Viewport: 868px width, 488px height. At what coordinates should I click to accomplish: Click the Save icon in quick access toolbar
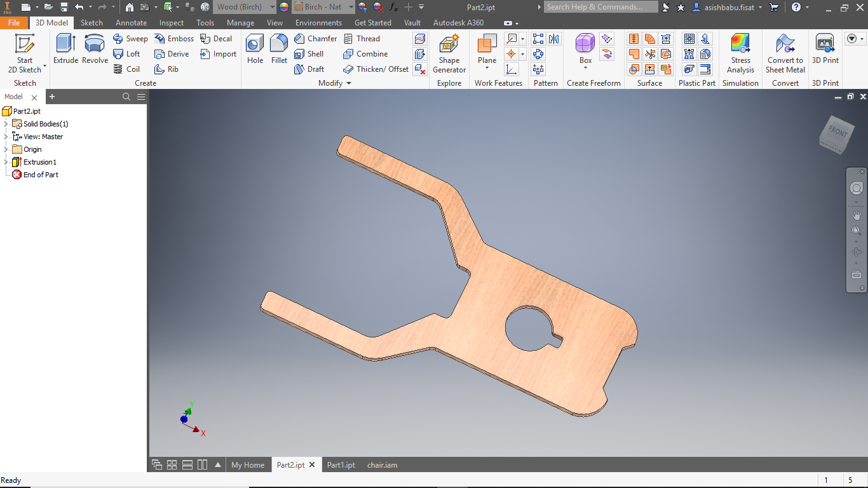point(64,7)
